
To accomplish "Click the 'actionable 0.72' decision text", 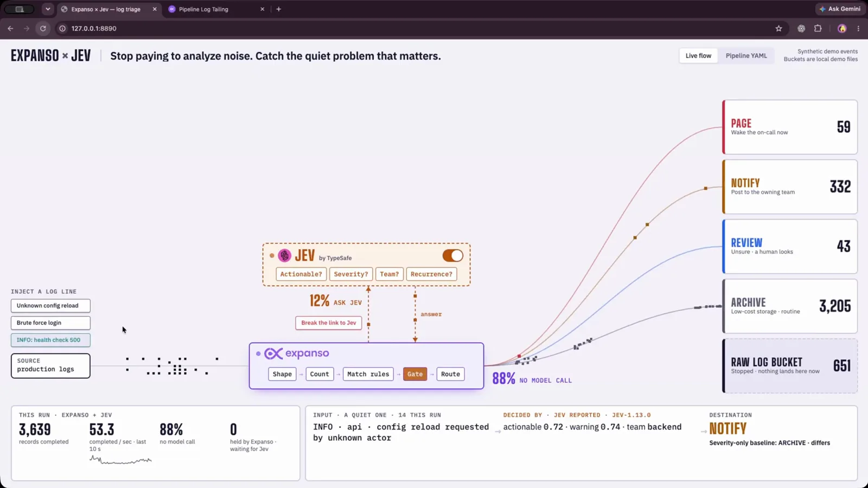I will pyautogui.click(x=533, y=427).
